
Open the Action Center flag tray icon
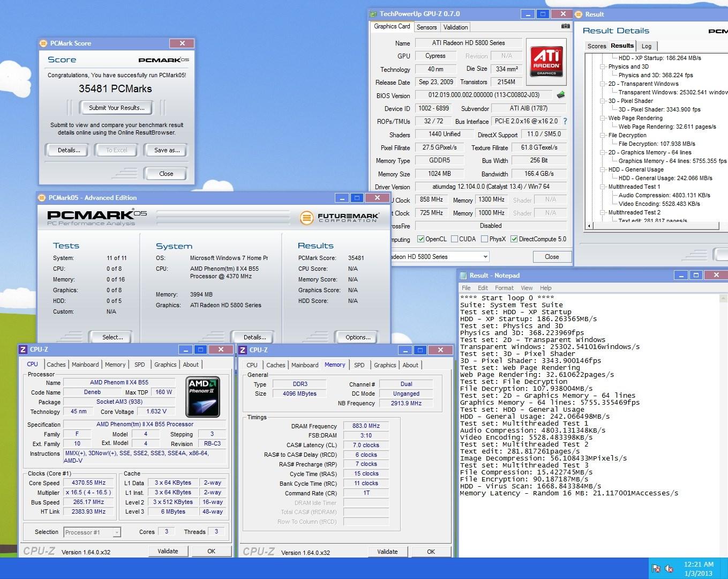[x=656, y=568]
